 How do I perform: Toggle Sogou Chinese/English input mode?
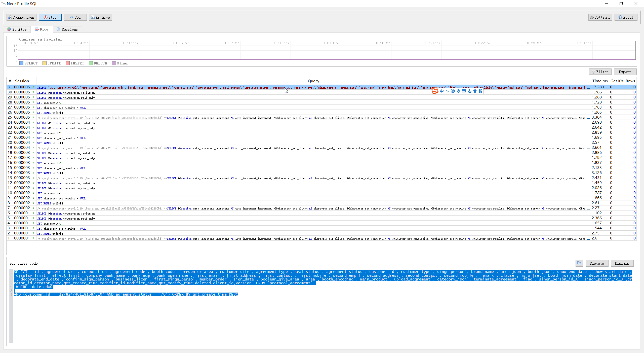(x=442, y=91)
